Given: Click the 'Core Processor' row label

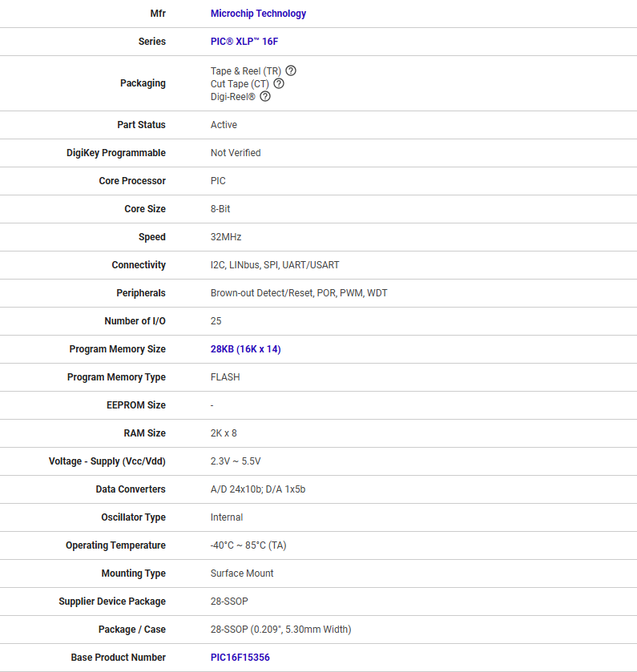Looking at the screenshot, I should pyautogui.click(x=132, y=180).
